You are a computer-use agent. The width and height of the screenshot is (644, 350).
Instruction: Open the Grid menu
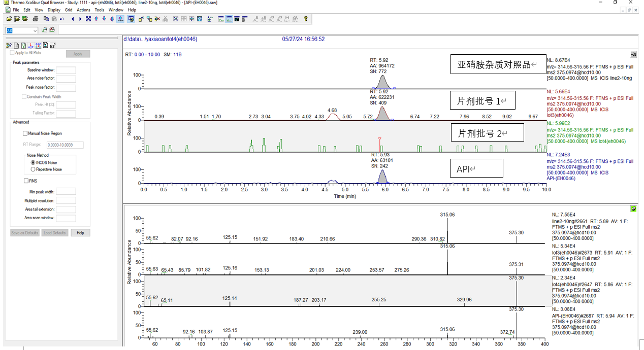coord(69,10)
